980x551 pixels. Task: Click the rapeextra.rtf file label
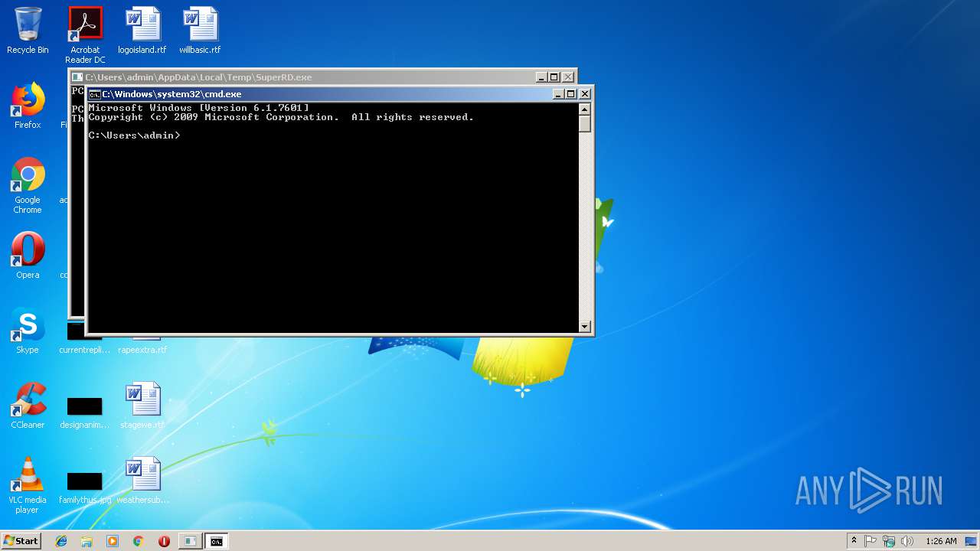pos(142,350)
